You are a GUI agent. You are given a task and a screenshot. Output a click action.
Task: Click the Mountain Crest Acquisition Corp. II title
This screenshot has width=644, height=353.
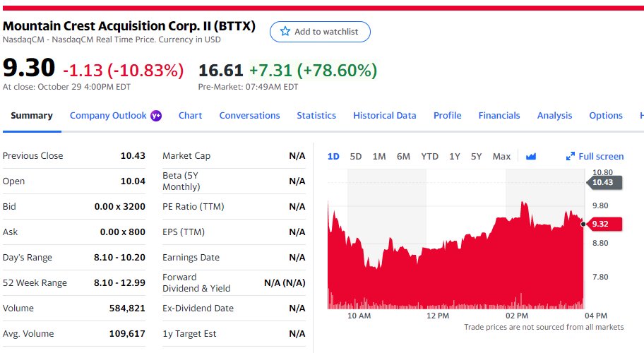(129, 26)
